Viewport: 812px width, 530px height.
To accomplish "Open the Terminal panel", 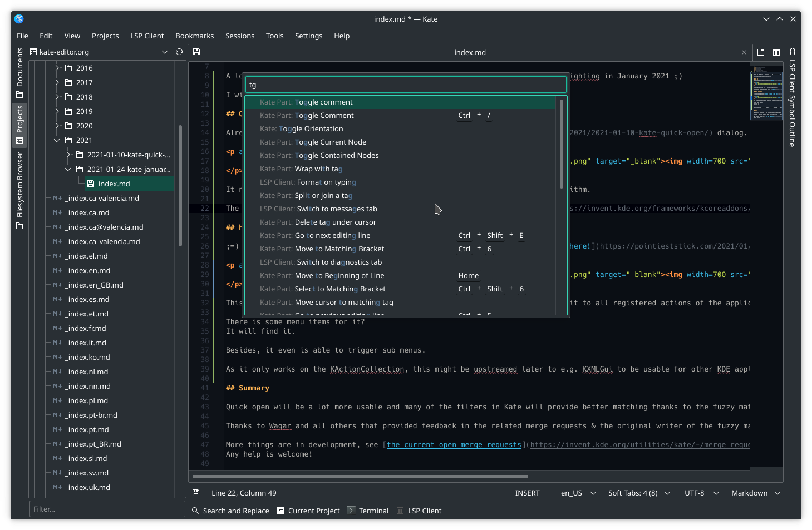I will coord(368,511).
